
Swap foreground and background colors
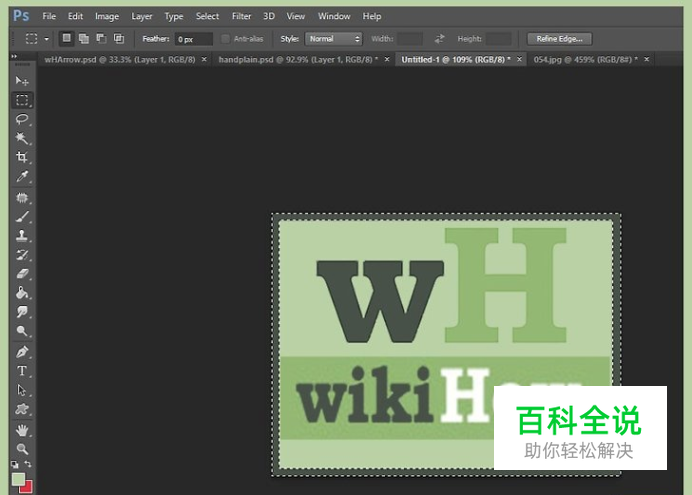point(28,464)
